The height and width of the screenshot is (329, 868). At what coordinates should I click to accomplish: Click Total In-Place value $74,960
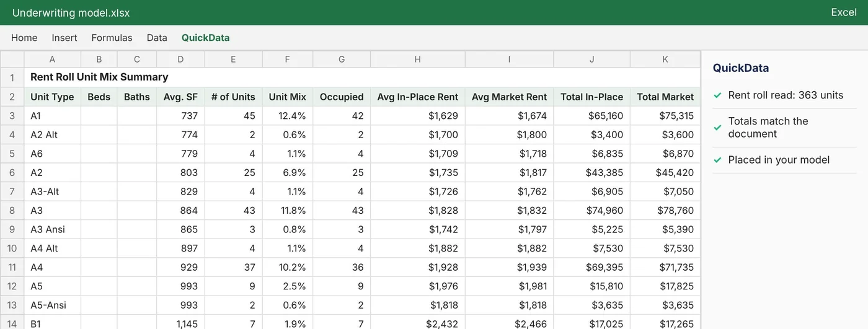(x=591, y=211)
